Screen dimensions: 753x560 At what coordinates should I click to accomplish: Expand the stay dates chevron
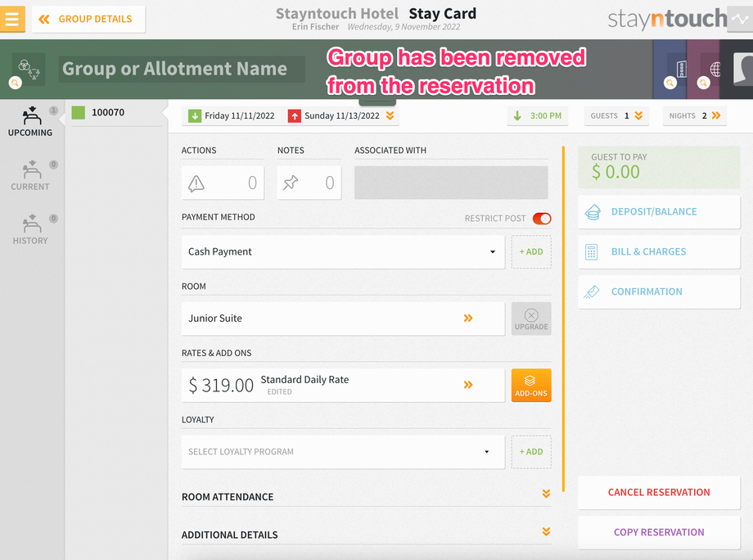pos(390,115)
